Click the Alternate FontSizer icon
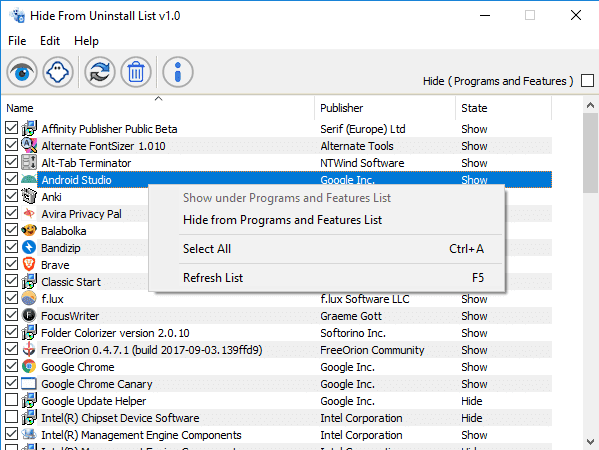Screen dimensions: 599x450 pyautogui.click(x=29, y=146)
